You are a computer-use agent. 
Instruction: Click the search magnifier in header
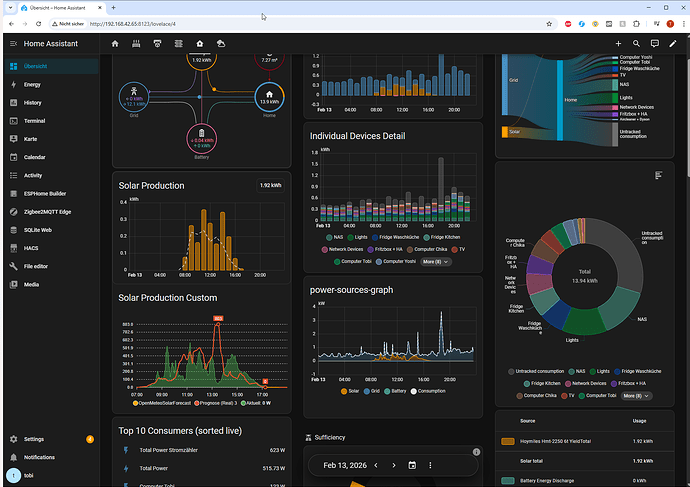tap(636, 44)
